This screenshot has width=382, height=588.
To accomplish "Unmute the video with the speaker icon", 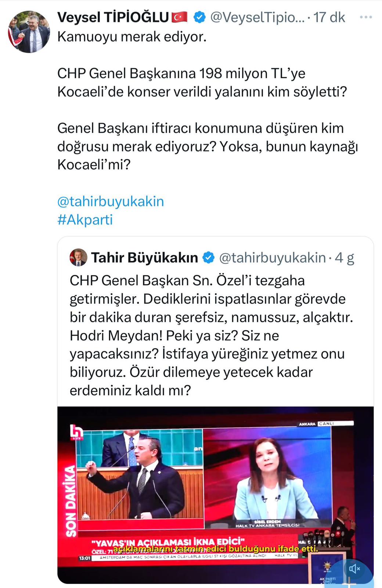I will (x=354, y=569).
